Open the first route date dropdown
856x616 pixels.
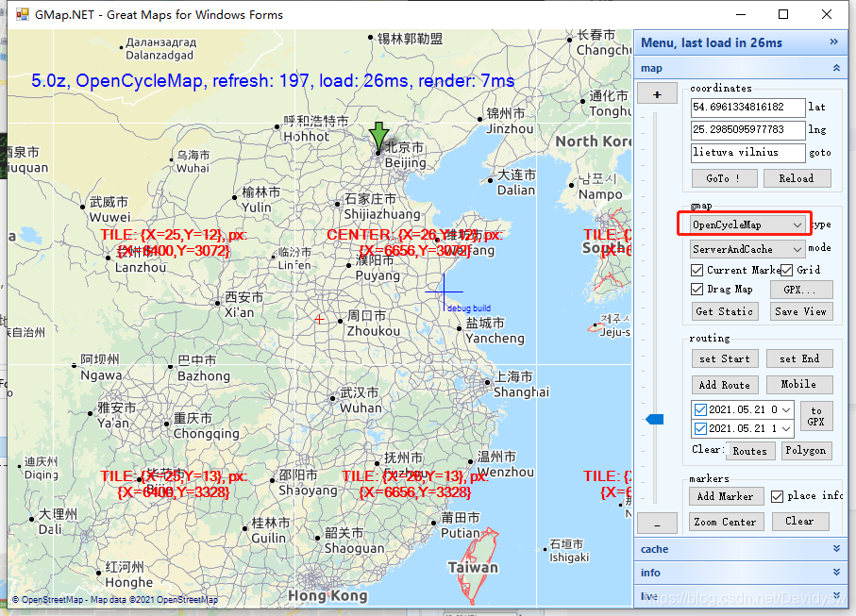point(786,409)
